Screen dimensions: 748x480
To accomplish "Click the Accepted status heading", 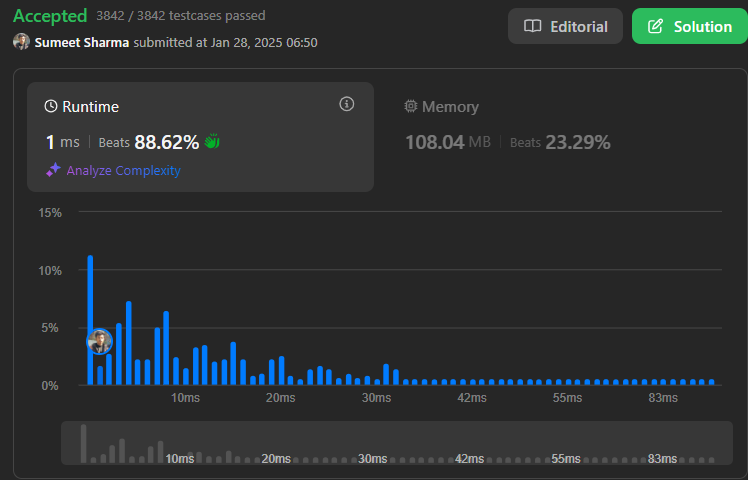I will 50,16.
